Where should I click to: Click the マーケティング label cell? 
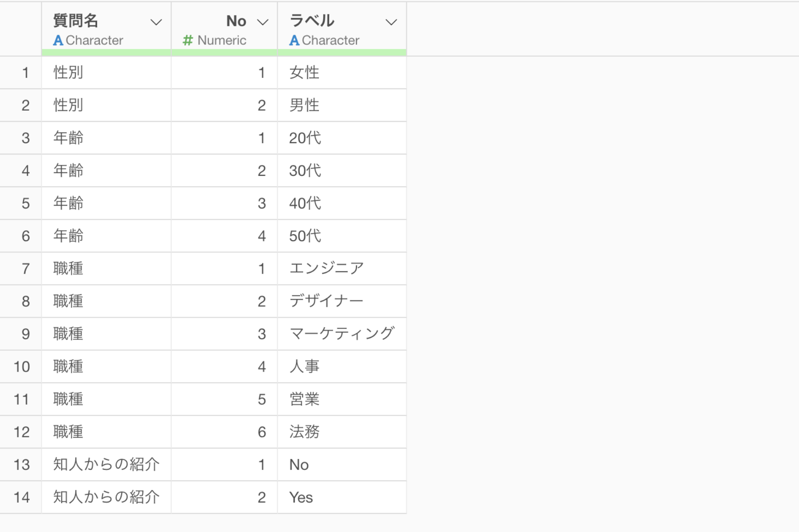[341, 334]
